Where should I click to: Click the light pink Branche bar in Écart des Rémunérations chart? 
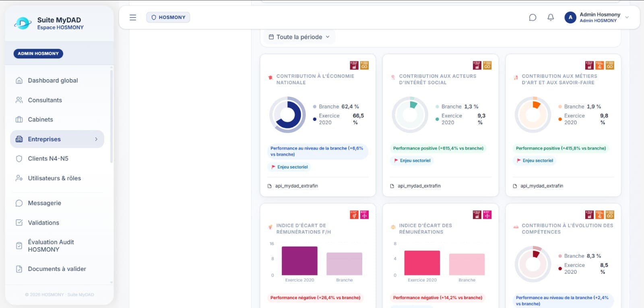pyautogui.click(x=467, y=264)
